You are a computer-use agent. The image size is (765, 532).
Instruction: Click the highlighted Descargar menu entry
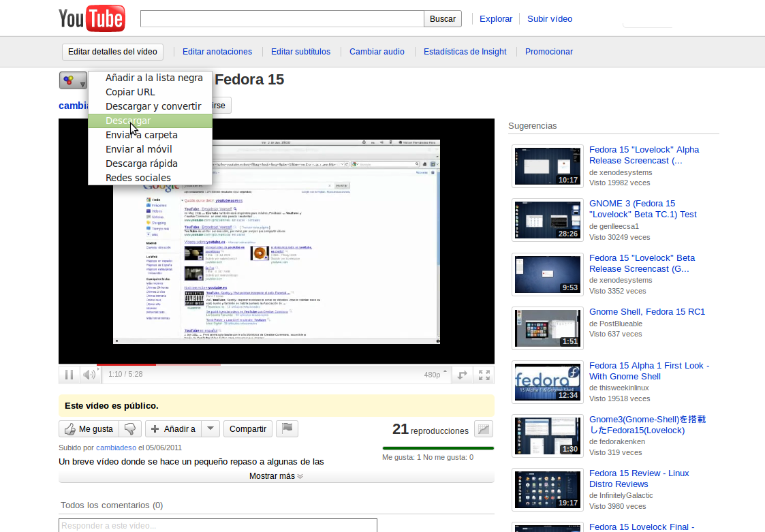point(151,121)
